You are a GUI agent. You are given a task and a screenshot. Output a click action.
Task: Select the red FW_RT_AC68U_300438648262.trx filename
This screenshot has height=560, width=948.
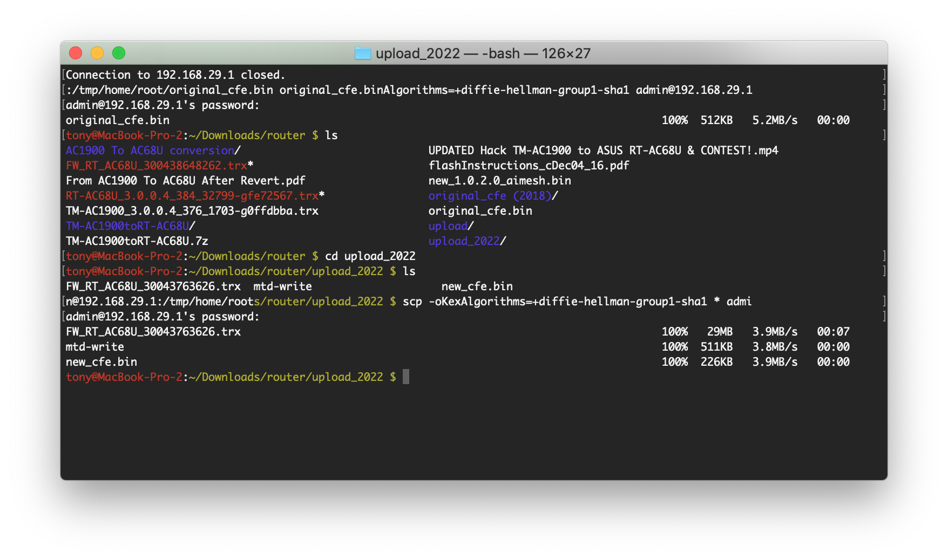[156, 166]
